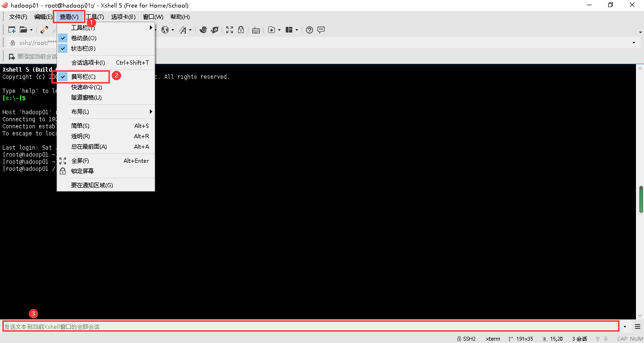Close the open 查看(V) menu
This screenshot has height=343, width=644.
(69, 17)
